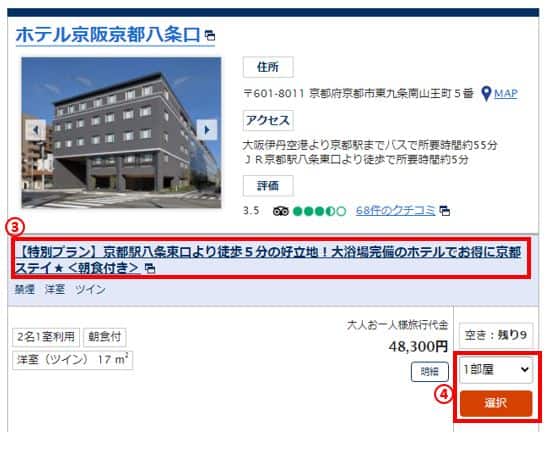The image size is (554, 460).
Task: Click the external-window icon after the reviews link
Action: tap(444, 211)
